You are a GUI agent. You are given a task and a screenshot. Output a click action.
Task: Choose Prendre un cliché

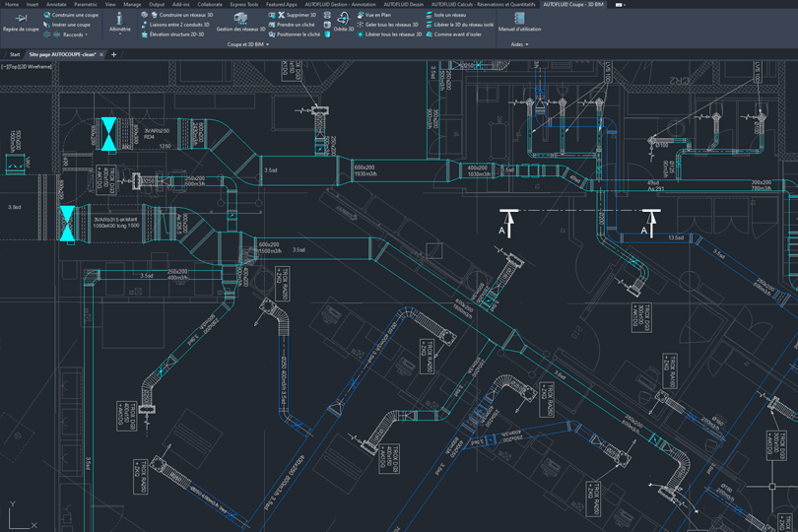tap(295, 25)
